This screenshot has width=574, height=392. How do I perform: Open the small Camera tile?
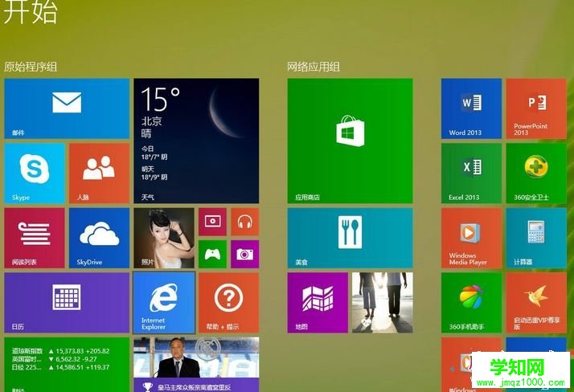(x=245, y=254)
